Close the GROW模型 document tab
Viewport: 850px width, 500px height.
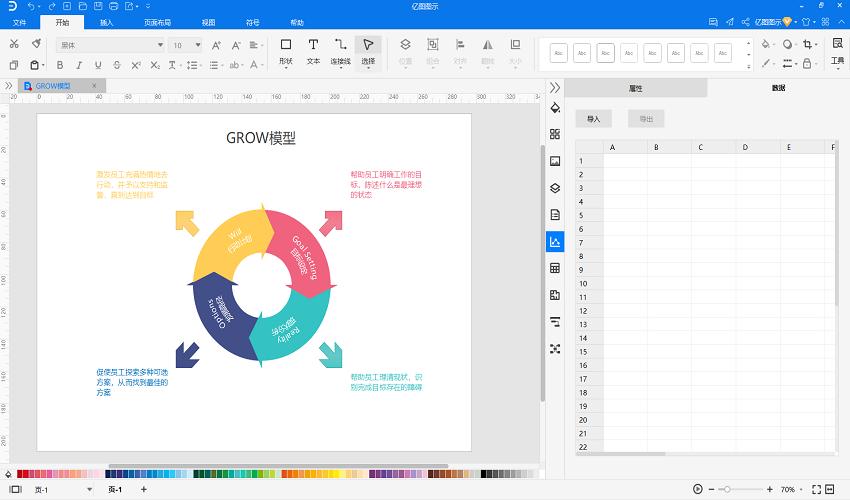tap(95, 86)
